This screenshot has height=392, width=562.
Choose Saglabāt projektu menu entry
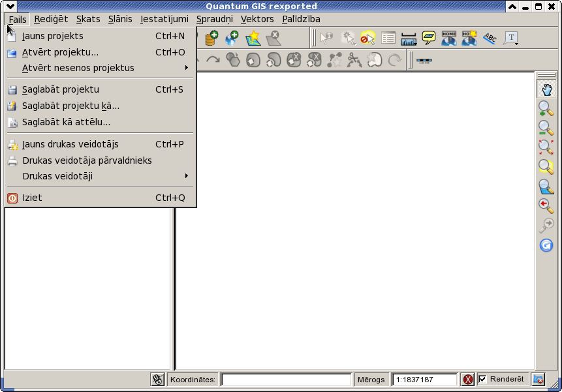(101, 89)
